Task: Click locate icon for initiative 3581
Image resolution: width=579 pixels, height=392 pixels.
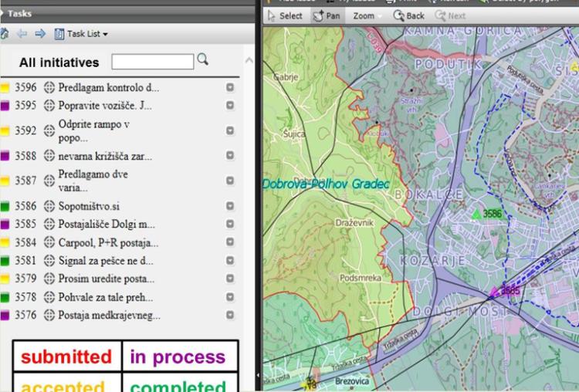Action: click(x=49, y=261)
